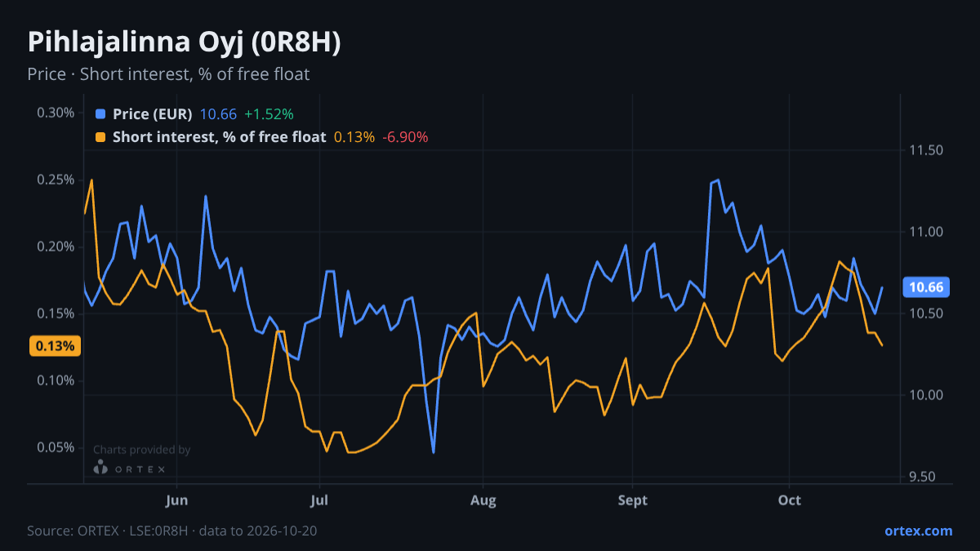Click the 11.00 right axis label

click(x=924, y=232)
